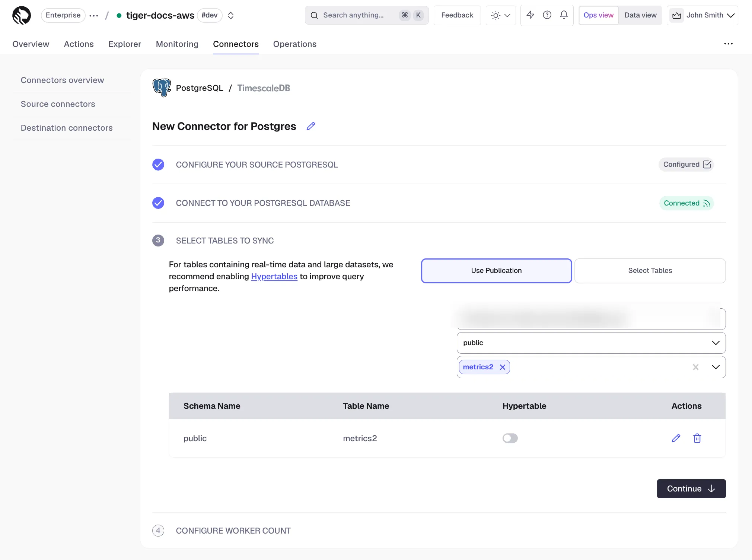752x560 pixels.
Task: Click the Configured status badge
Action: 686,165
